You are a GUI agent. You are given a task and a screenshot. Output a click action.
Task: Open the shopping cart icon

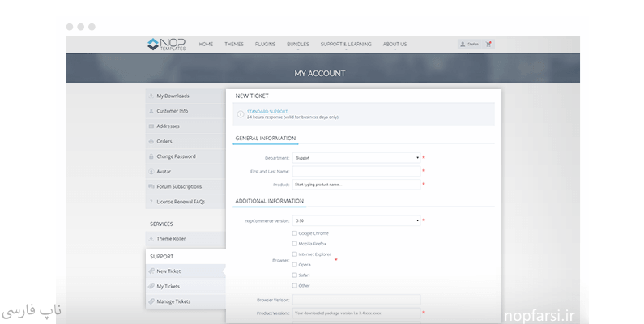pos(488,45)
